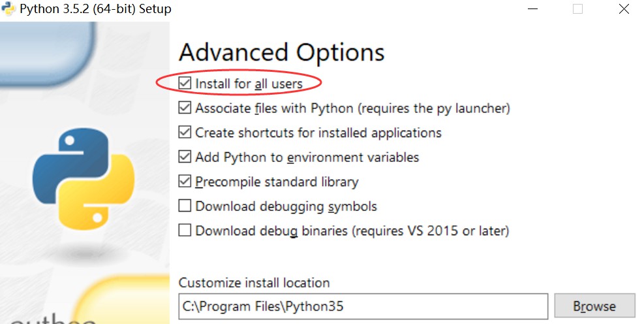Viewport: 644px width, 324px height.
Task: Click the Python 3.5.2 Setup title text
Action: (95, 8)
